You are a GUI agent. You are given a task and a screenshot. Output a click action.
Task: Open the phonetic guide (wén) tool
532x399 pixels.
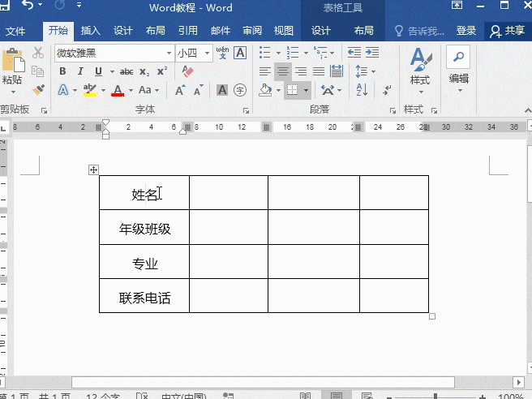pyautogui.click(x=222, y=53)
